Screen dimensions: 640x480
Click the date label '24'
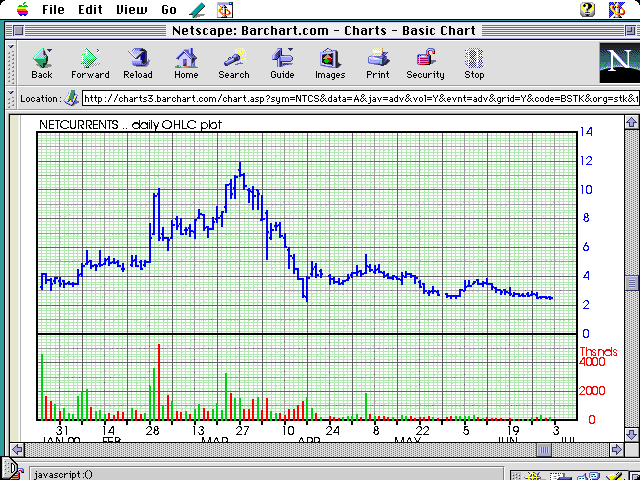[x=332, y=431]
